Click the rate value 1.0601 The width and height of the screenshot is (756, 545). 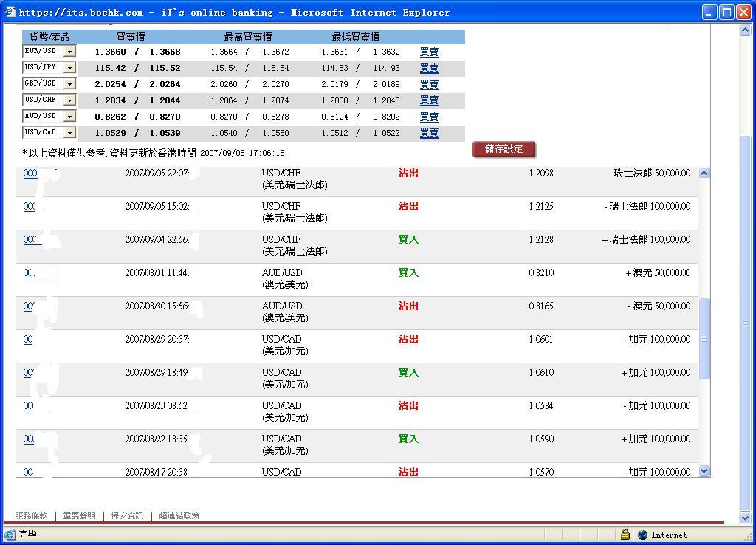(x=541, y=340)
